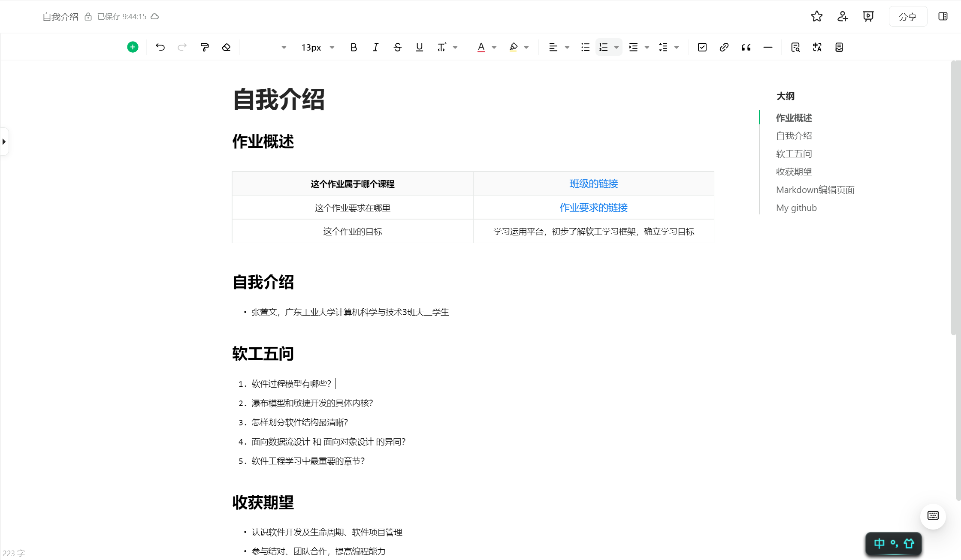
Task: Open the 班级的链接 hyperlink
Action: click(593, 184)
